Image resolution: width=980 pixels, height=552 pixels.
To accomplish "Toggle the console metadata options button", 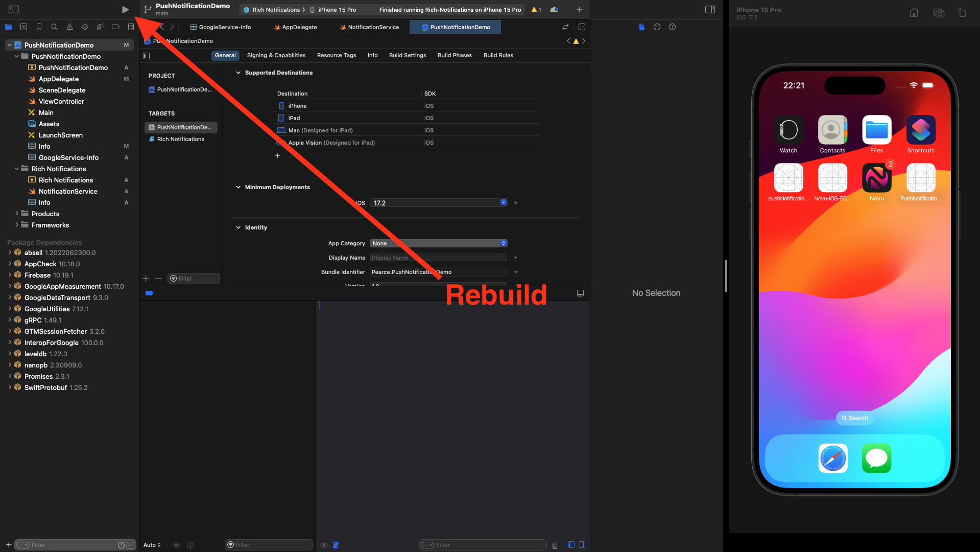I will click(x=336, y=545).
